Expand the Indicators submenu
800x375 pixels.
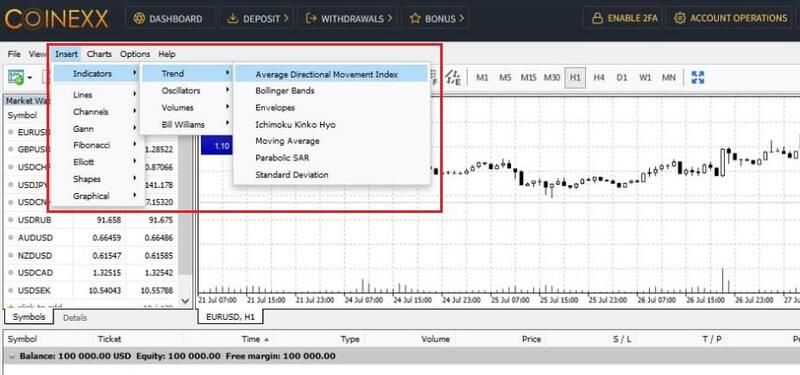point(96,73)
